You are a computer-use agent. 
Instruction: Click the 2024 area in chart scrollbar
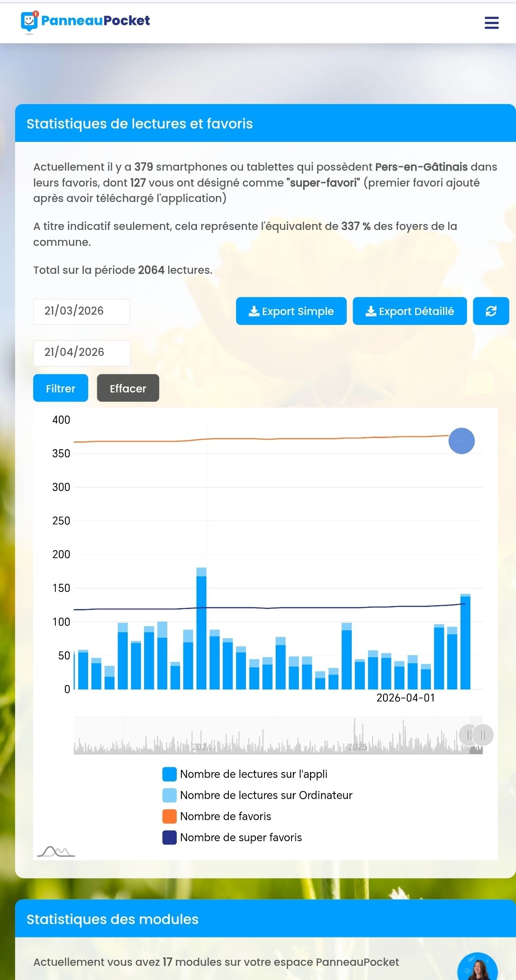201,746
